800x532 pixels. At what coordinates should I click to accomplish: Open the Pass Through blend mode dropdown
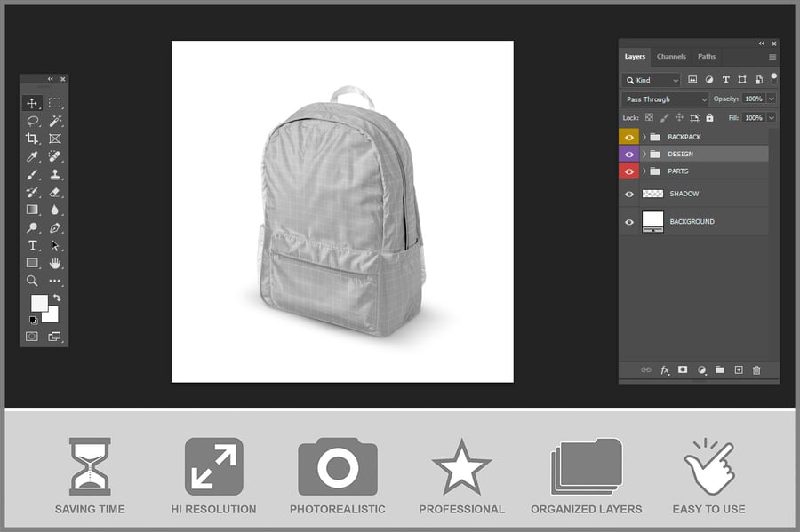(x=665, y=99)
